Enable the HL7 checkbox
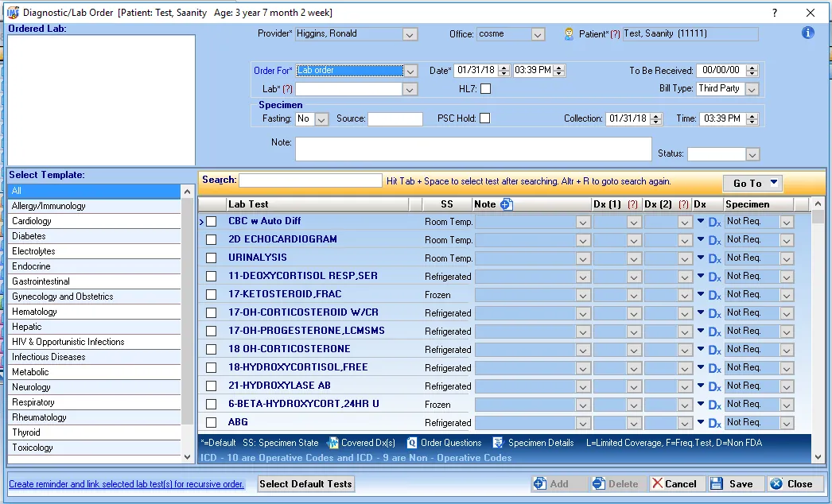Screen dimensions: 832x504 click(485, 89)
